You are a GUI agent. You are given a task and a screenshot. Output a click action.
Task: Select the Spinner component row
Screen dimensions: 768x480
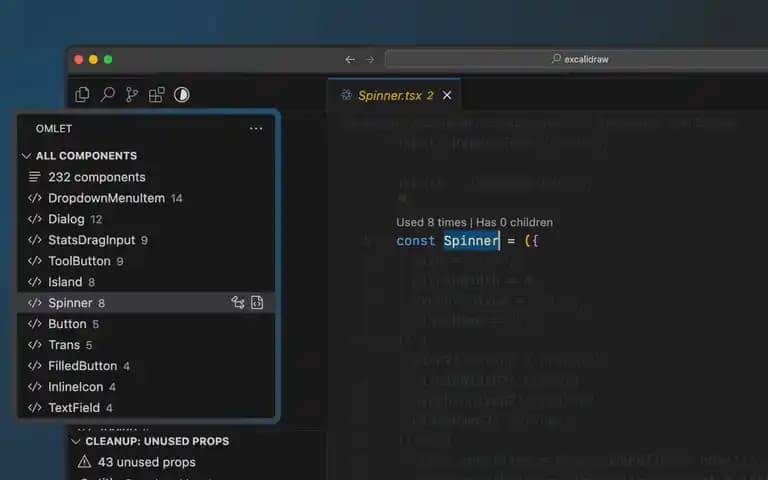[146, 303]
